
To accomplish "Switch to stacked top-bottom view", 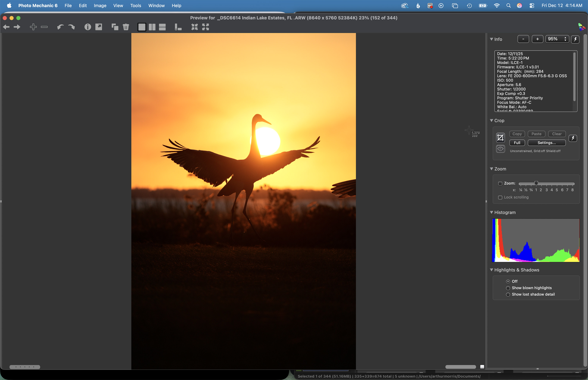I will point(162,27).
